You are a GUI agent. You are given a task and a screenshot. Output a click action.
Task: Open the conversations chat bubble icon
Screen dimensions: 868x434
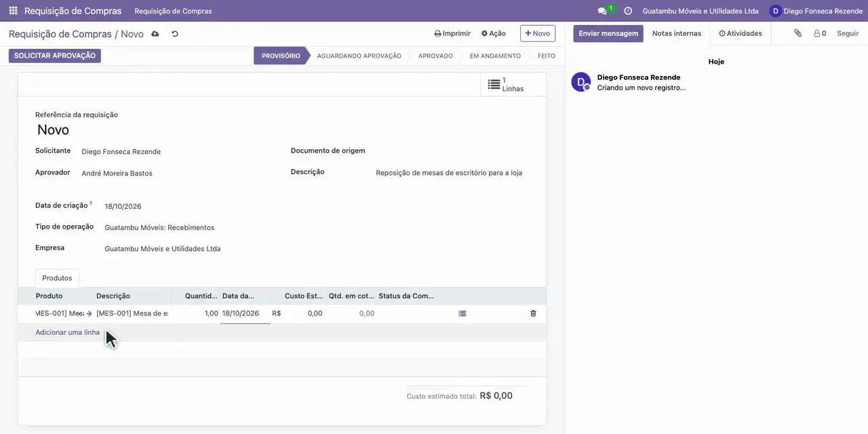pos(602,11)
